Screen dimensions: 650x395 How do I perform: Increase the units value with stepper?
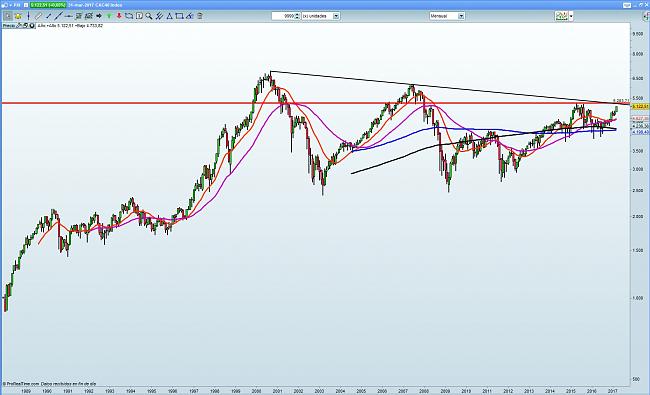coord(297,14)
